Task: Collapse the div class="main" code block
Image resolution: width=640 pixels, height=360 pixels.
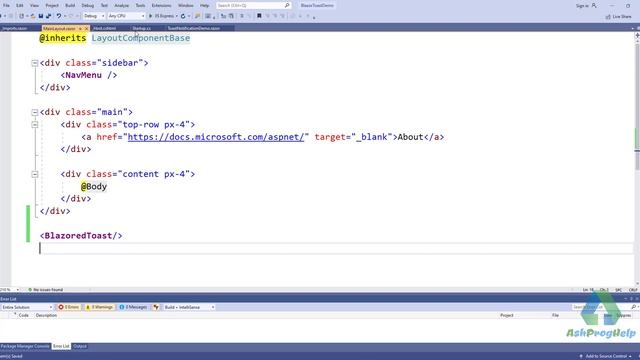Action: click(35, 112)
